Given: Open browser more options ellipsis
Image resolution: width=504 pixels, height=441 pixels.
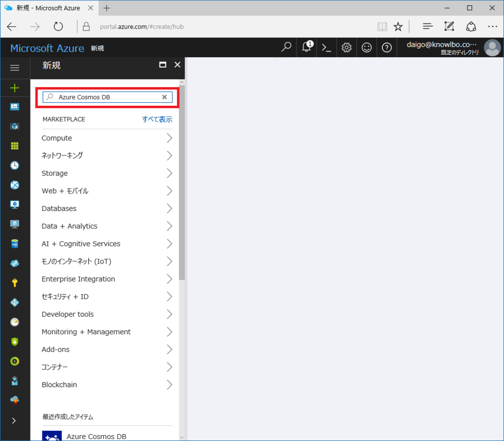Looking at the screenshot, I should coord(492,27).
